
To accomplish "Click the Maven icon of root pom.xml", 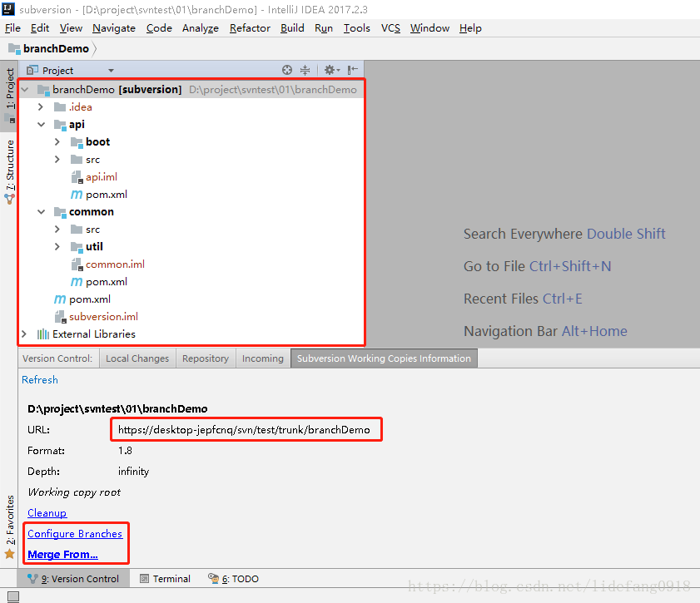I will [x=60, y=299].
